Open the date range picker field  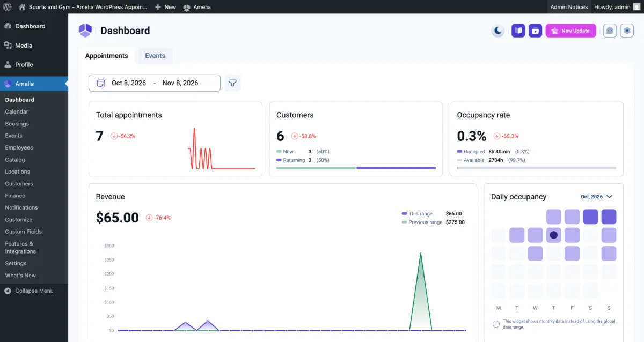pos(155,83)
